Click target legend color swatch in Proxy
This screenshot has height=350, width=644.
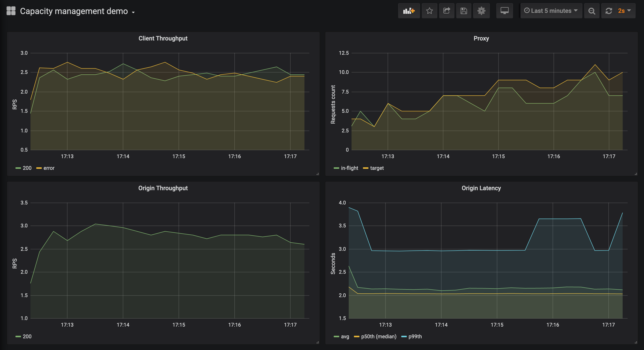(x=365, y=168)
